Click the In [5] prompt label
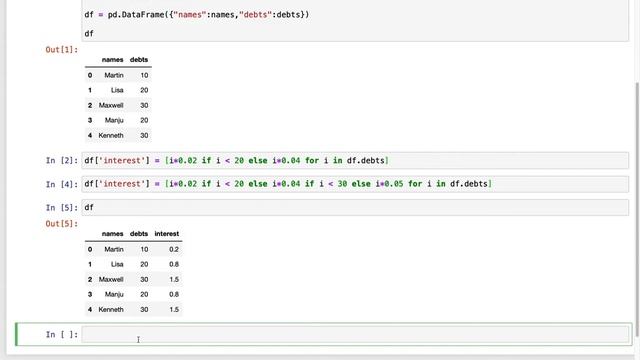 [x=62, y=207]
